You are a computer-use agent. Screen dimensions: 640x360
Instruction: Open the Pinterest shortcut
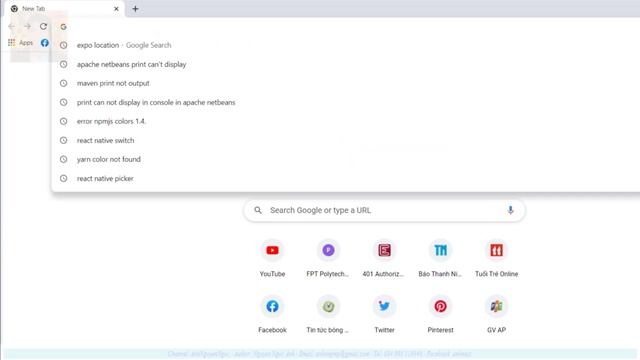tap(440, 314)
